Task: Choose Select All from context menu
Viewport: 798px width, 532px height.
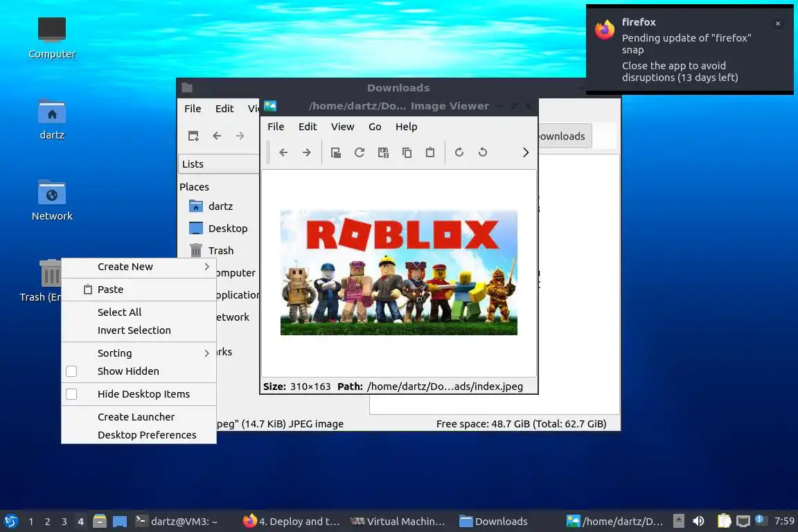Action: [139, 312]
